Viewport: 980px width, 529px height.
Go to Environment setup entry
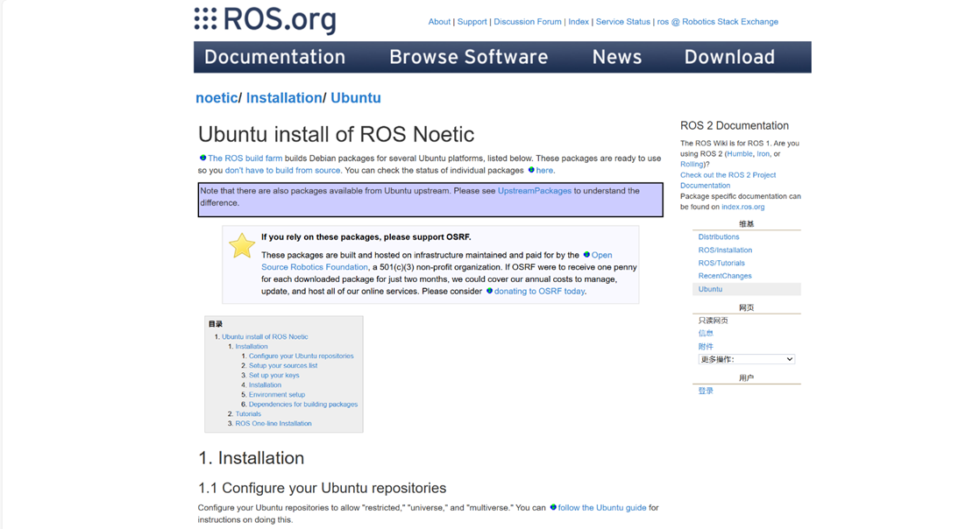point(277,395)
